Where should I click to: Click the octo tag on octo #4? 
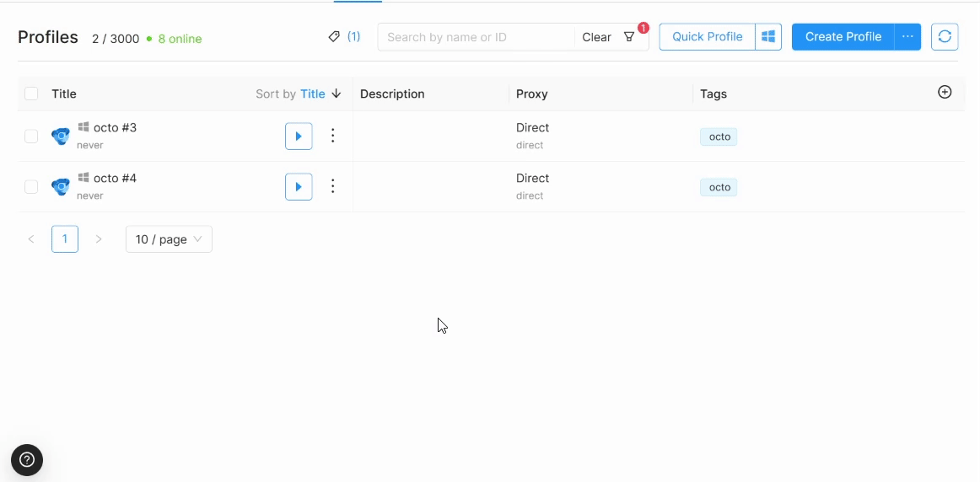pos(719,187)
